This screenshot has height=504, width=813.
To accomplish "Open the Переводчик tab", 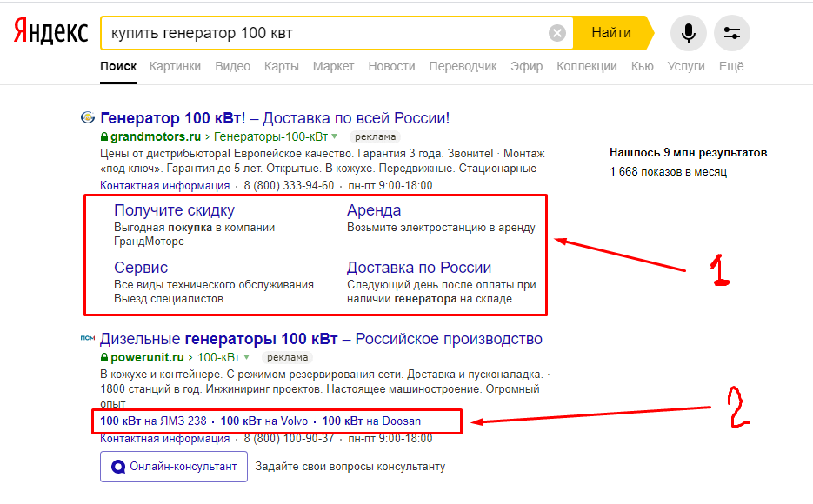I will [463, 66].
